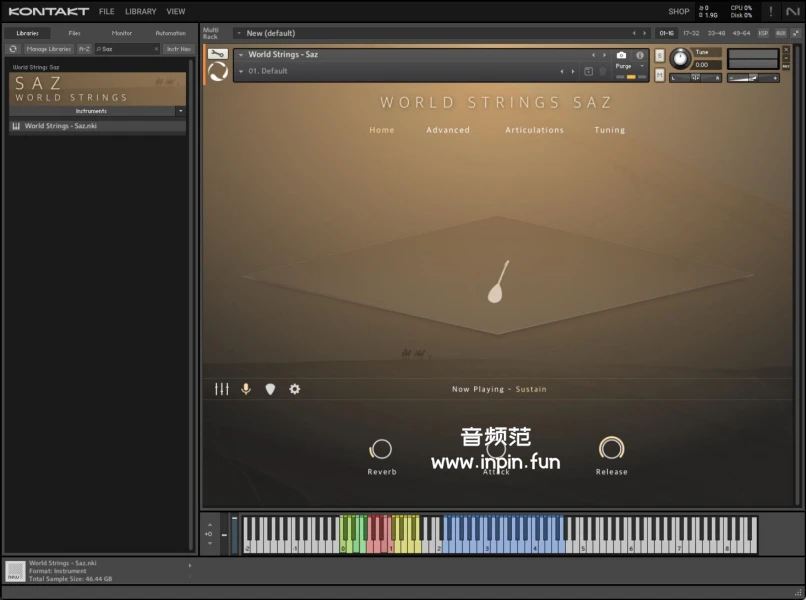Image resolution: width=806 pixels, height=600 pixels.
Task: Go to the previous multi preset arrow
Action: 634,33
